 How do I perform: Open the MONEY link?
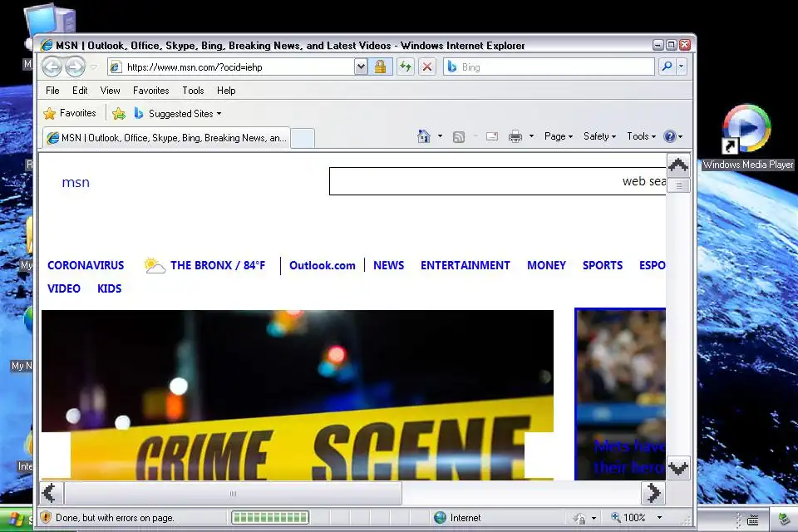pyautogui.click(x=546, y=265)
